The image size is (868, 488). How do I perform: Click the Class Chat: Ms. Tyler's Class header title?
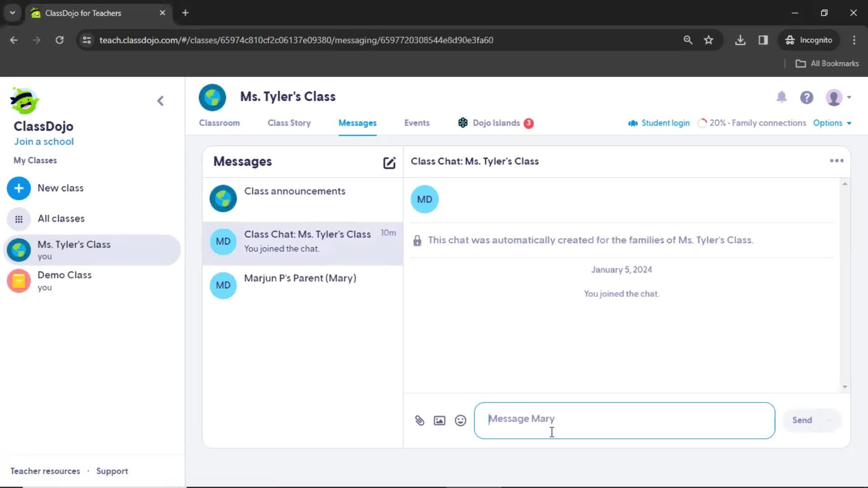point(475,161)
